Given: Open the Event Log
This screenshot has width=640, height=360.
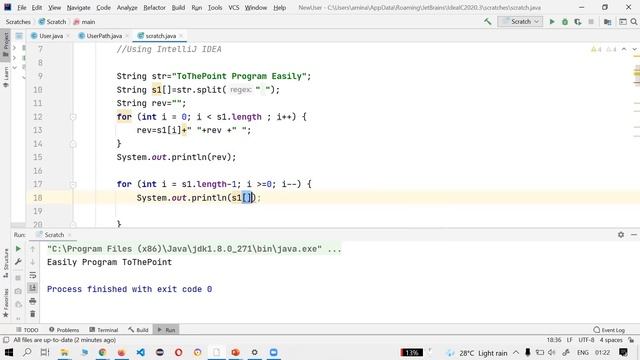Looking at the screenshot, I should pyautogui.click(x=609, y=330).
